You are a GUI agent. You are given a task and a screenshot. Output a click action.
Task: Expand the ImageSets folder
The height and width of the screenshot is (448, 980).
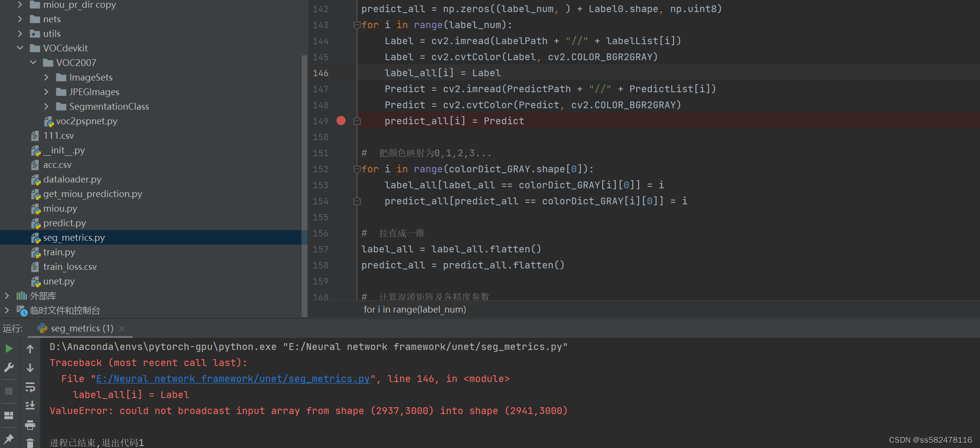46,77
